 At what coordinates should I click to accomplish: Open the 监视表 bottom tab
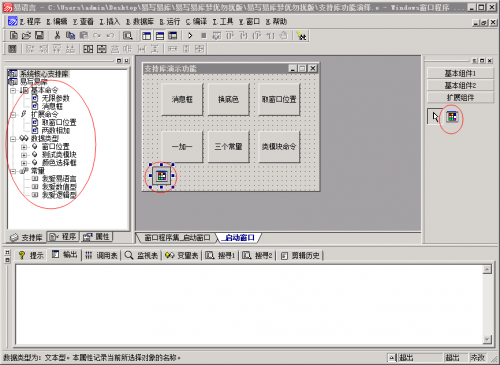click(x=141, y=255)
